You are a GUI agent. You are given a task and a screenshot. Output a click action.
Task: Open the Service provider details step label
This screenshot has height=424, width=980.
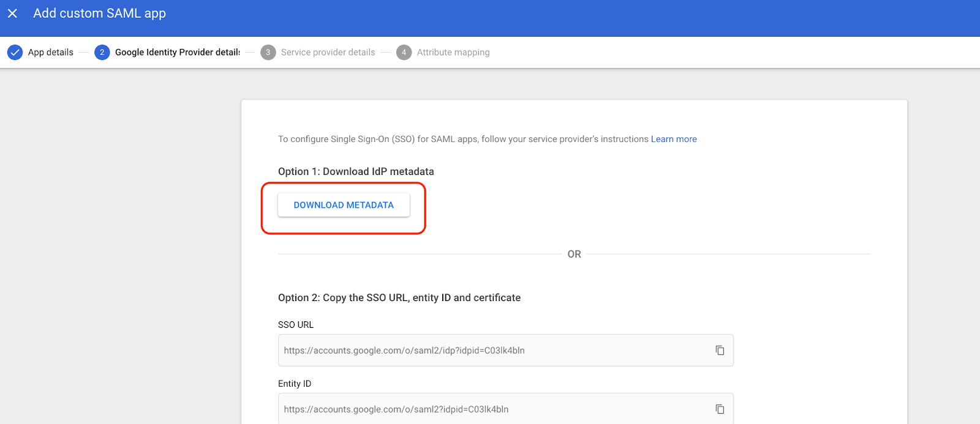coord(328,53)
